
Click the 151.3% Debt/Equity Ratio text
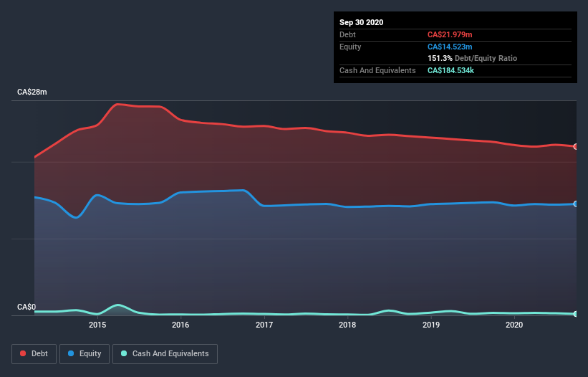(472, 58)
